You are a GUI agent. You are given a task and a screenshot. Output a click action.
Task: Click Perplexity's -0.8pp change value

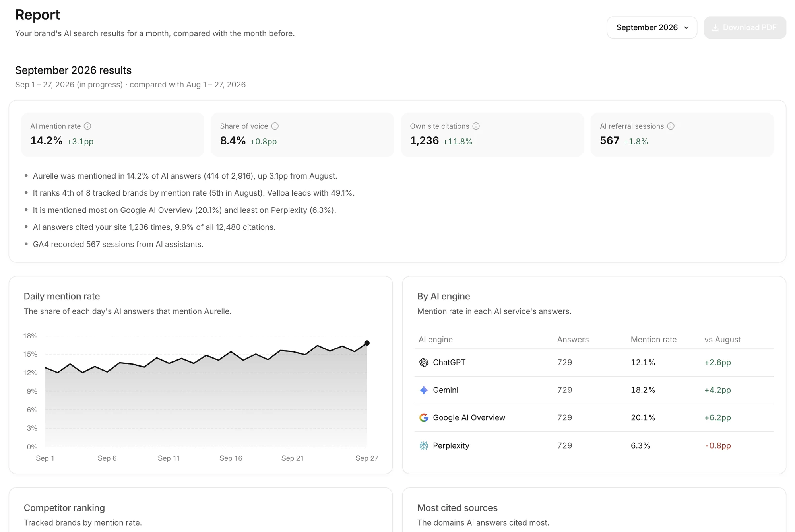[718, 445]
